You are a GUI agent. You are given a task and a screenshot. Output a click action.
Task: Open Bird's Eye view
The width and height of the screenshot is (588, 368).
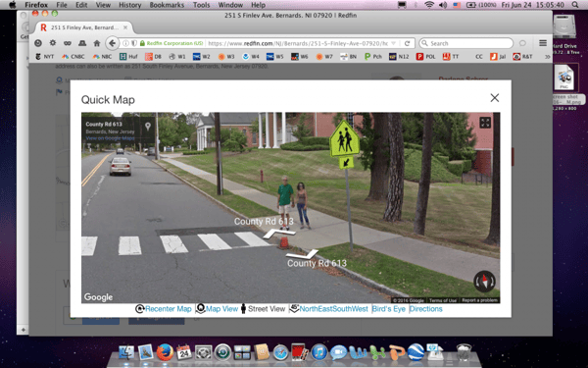pyautogui.click(x=389, y=309)
